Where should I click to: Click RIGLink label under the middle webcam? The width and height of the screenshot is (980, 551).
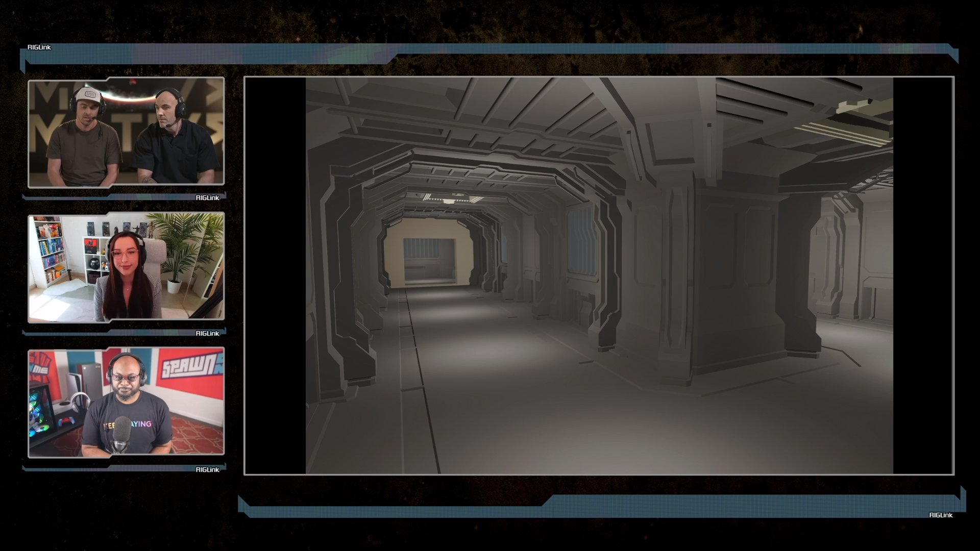click(x=207, y=334)
